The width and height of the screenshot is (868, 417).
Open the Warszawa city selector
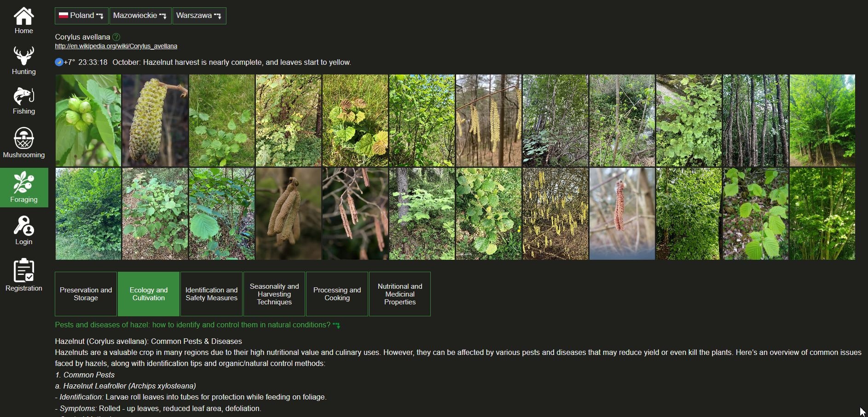(x=198, y=15)
